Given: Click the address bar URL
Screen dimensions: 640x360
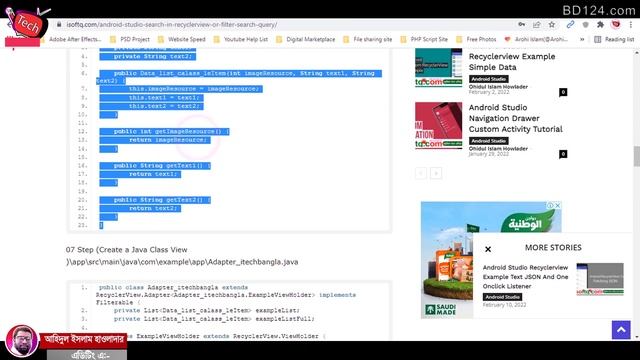Looking at the screenshot, I should pos(171,24).
